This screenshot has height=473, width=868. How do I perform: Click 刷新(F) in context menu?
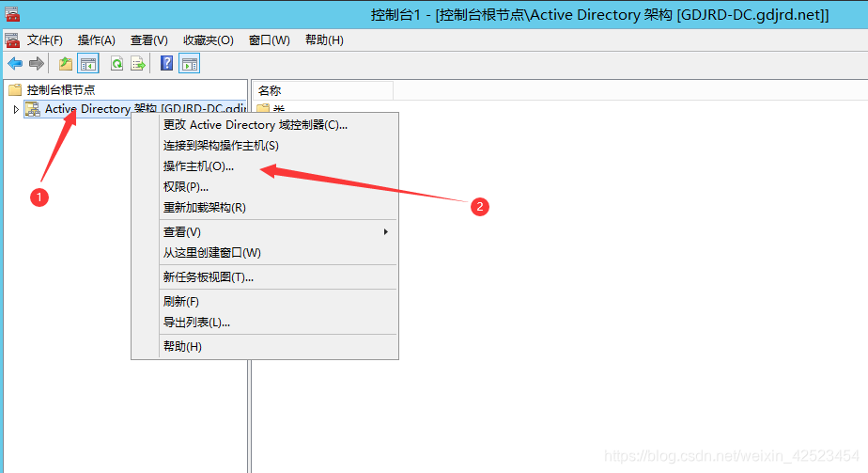(x=265, y=301)
